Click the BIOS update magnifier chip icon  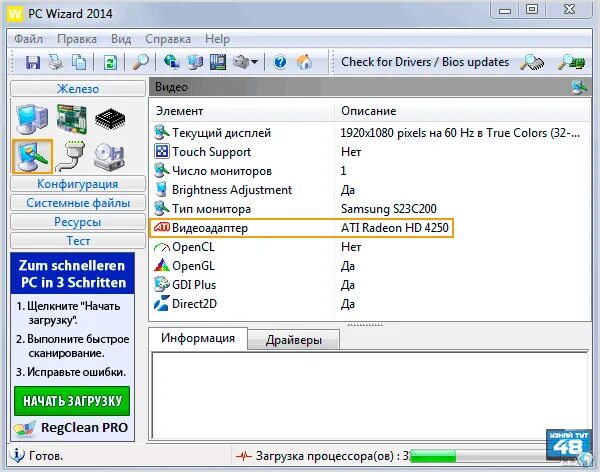coord(571,62)
